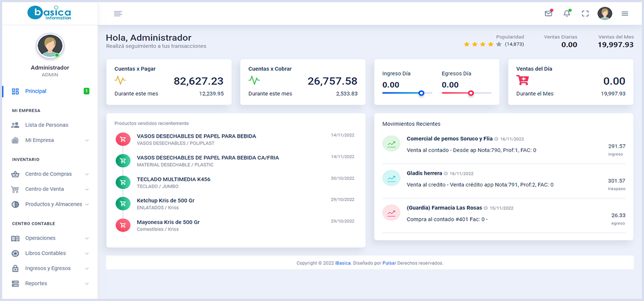
Task: Open the iBasica link in footer
Action: pyautogui.click(x=343, y=263)
